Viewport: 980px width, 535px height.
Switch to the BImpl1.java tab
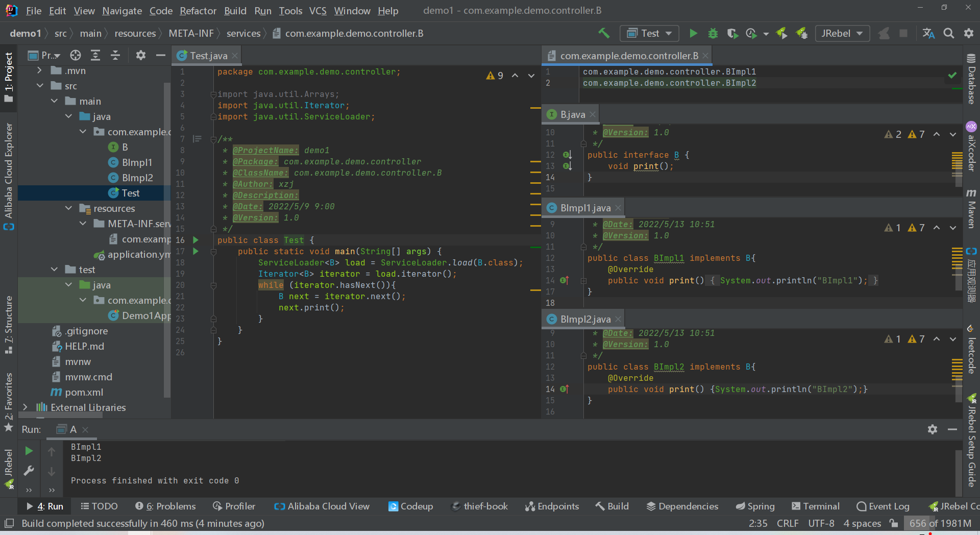coord(584,208)
